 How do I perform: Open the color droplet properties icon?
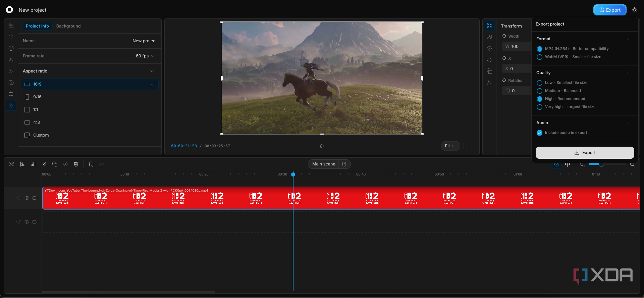(489, 60)
